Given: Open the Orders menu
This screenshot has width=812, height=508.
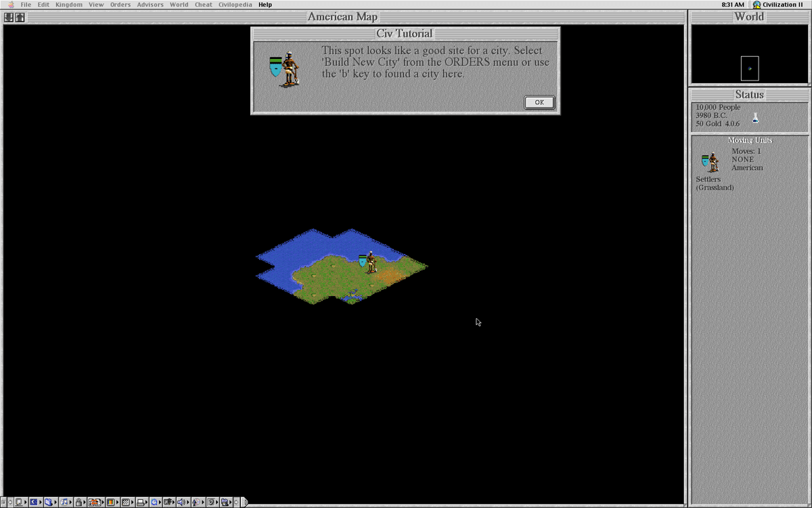Looking at the screenshot, I should click(x=120, y=5).
